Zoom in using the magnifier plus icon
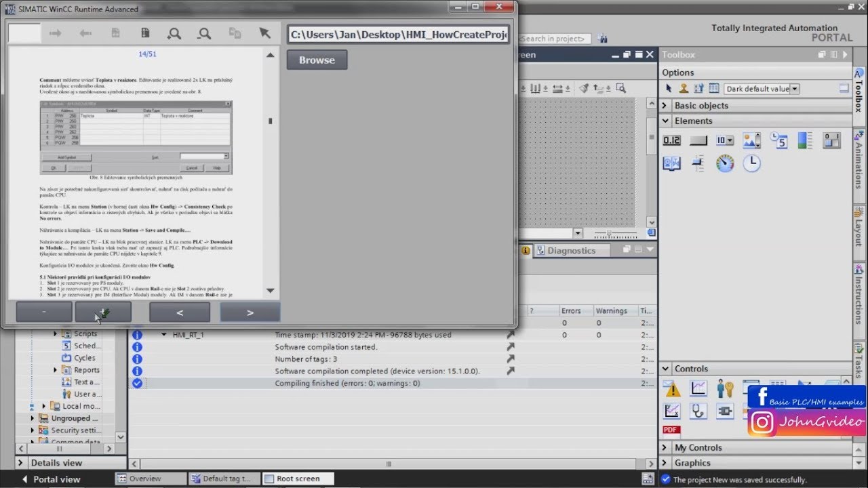 [x=174, y=33]
